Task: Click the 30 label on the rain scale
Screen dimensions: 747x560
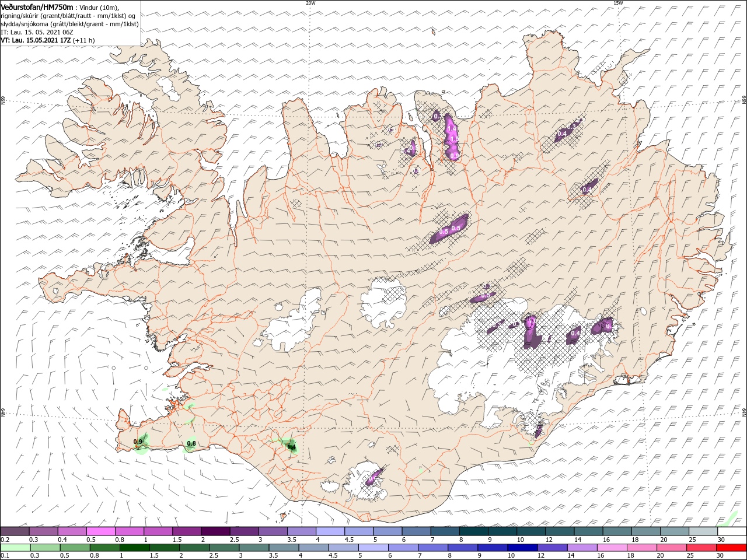Action: [720, 556]
